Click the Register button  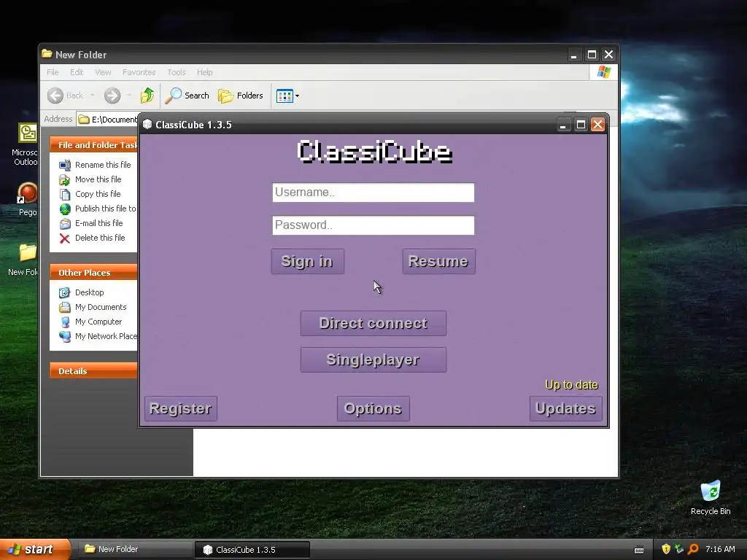click(x=181, y=408)
